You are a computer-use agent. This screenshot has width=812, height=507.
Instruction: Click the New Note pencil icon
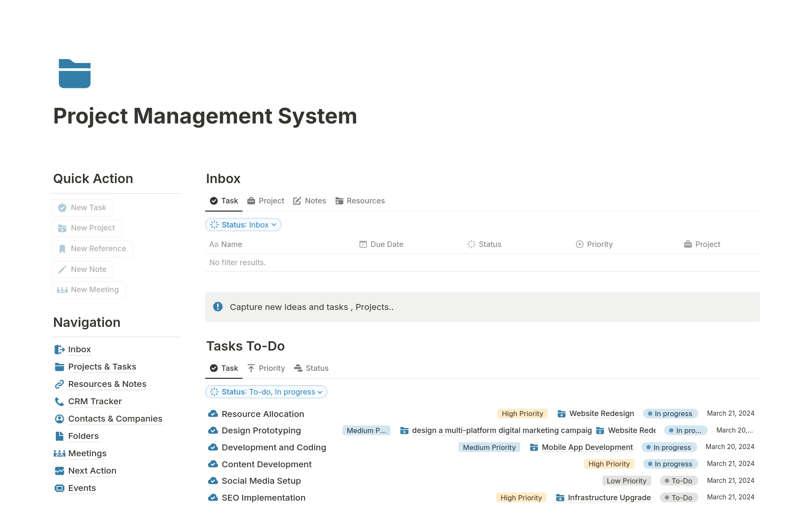point(62,269)
